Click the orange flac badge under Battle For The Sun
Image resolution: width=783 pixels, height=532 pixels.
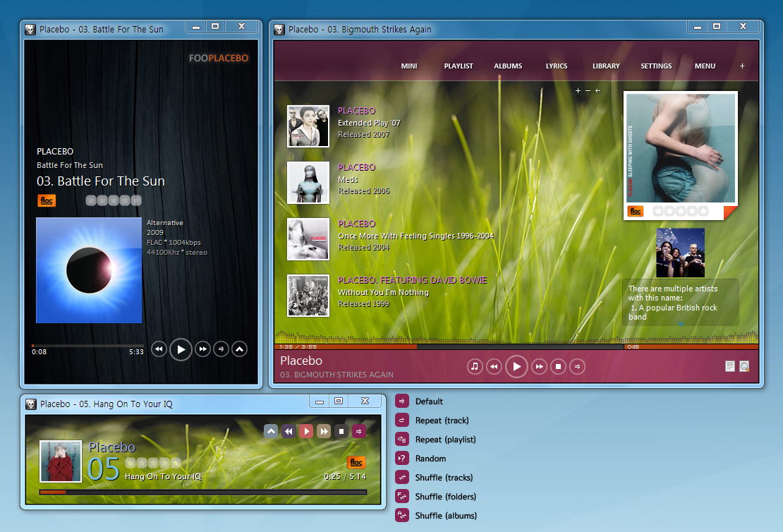coord(47,200)
